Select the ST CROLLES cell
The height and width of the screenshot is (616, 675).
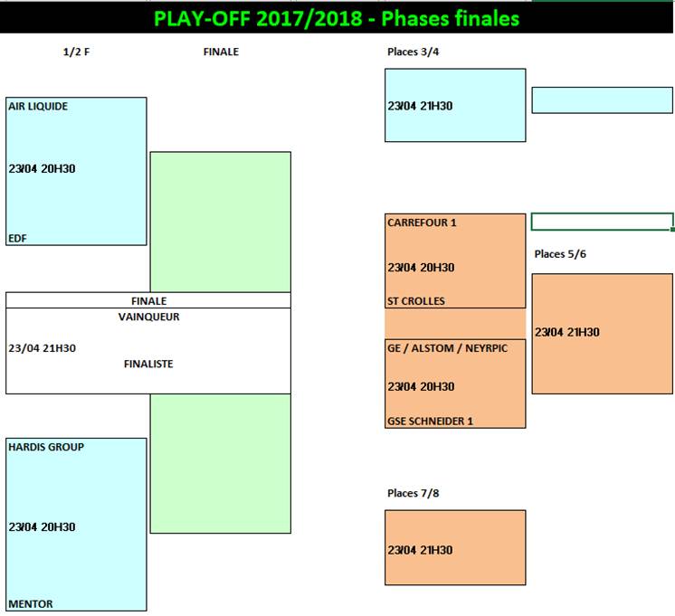[416, 301]
